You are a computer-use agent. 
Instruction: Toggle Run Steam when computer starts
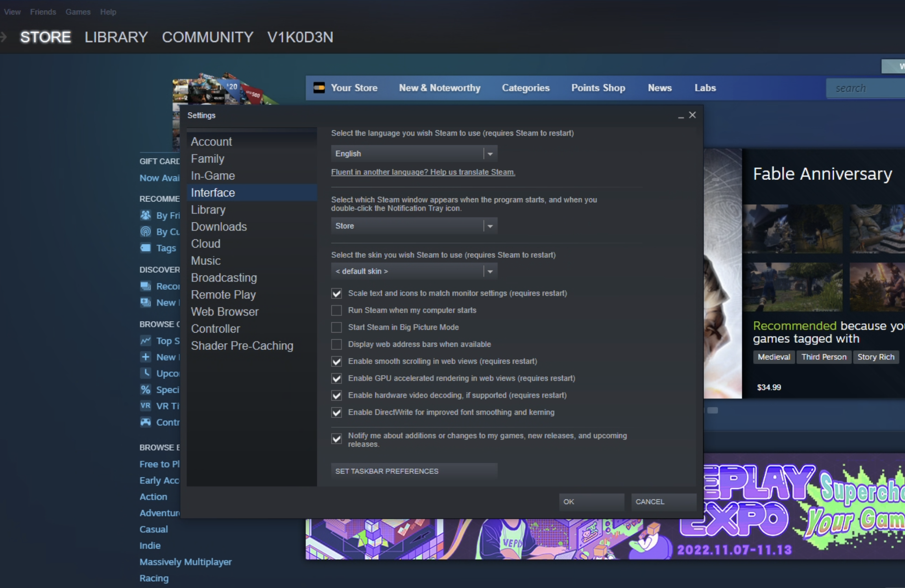click(x=336, y=310)
